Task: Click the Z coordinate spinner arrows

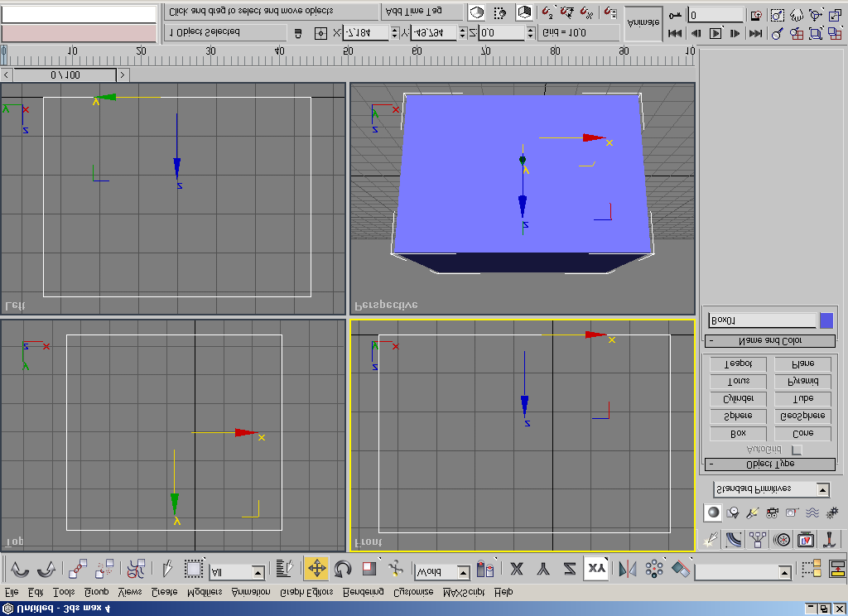Action: (x=531, y=33)
